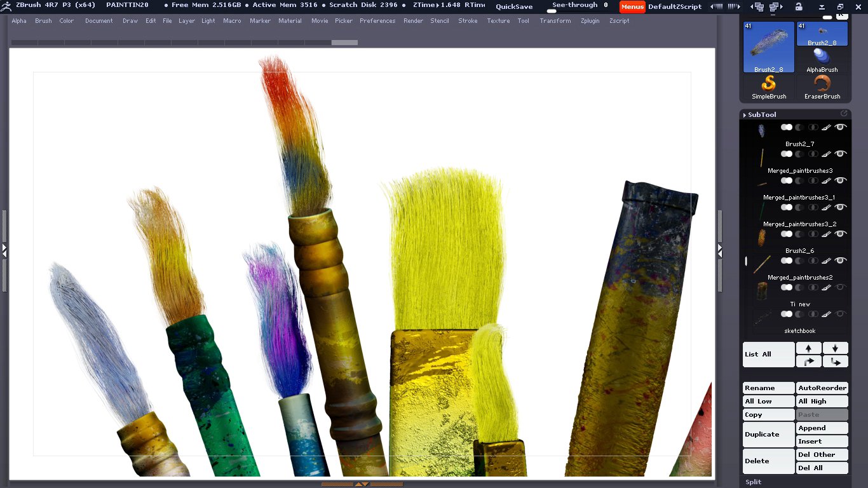Click the lock icon in title bar
Viewport: 868px width, 488px height.
[x=799, y=7]
